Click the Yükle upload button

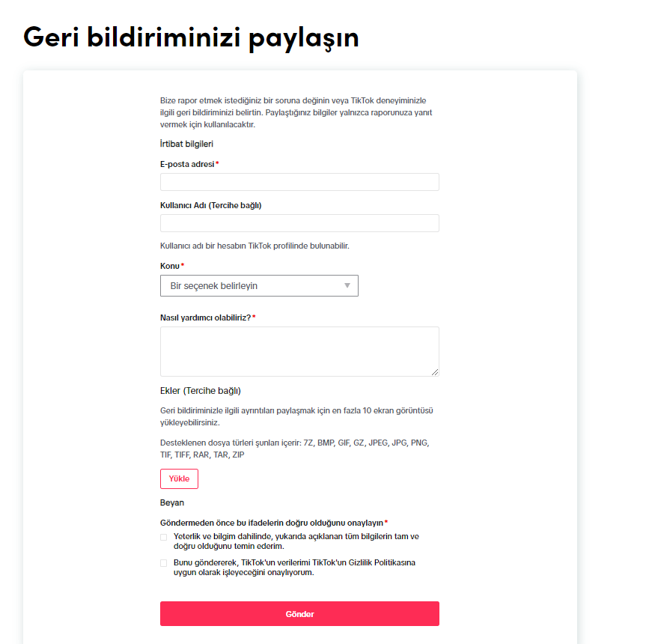click(179, 479)
